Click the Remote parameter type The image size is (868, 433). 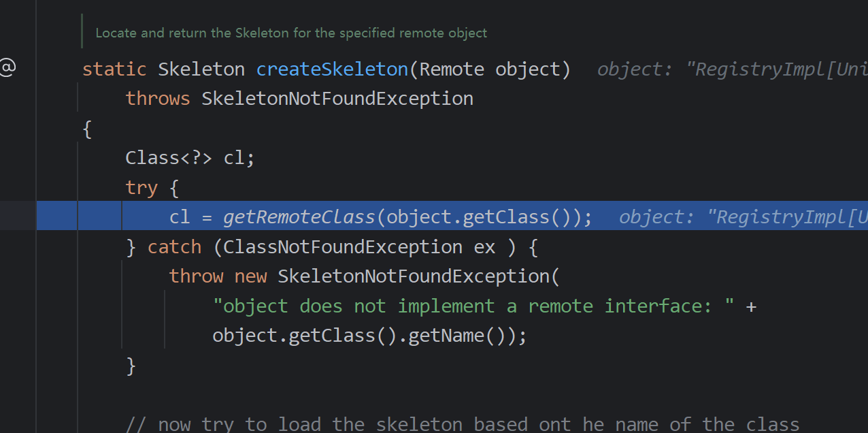click(452, 69)
